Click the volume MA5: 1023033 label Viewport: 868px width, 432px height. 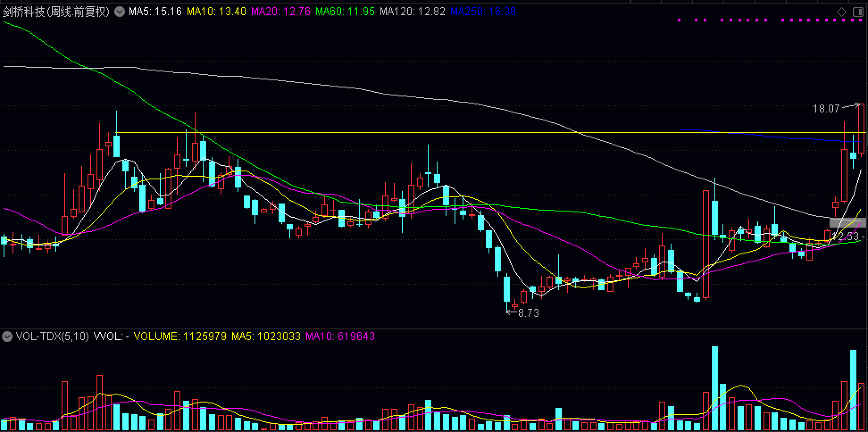click(266, 336)
